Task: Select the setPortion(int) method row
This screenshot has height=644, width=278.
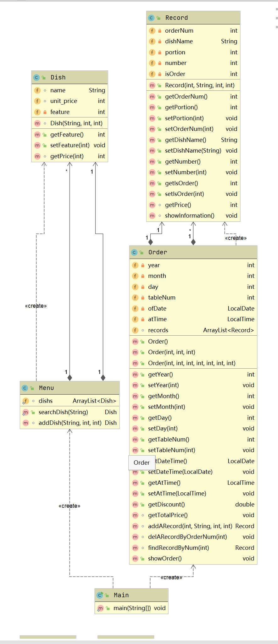Action: tap(193, 118)
